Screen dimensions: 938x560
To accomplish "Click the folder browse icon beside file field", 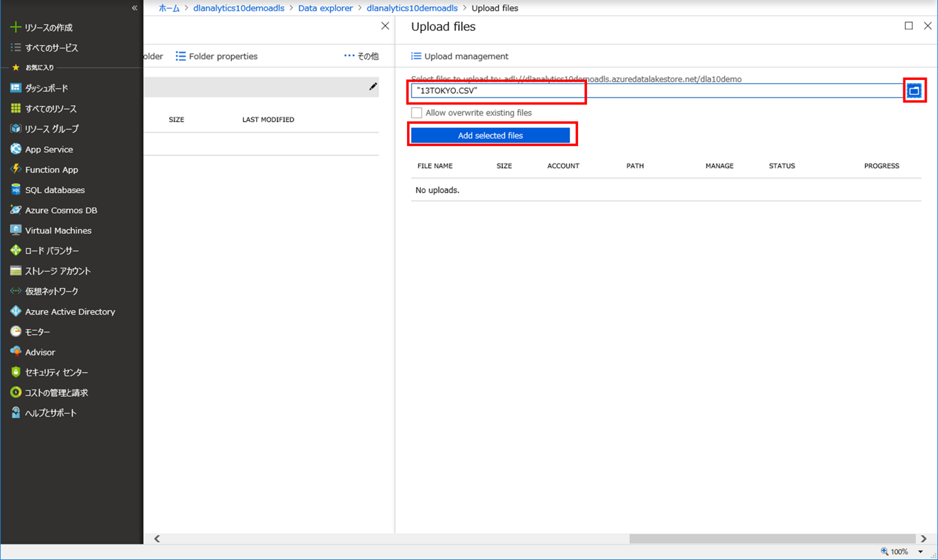I will [914, 91].
